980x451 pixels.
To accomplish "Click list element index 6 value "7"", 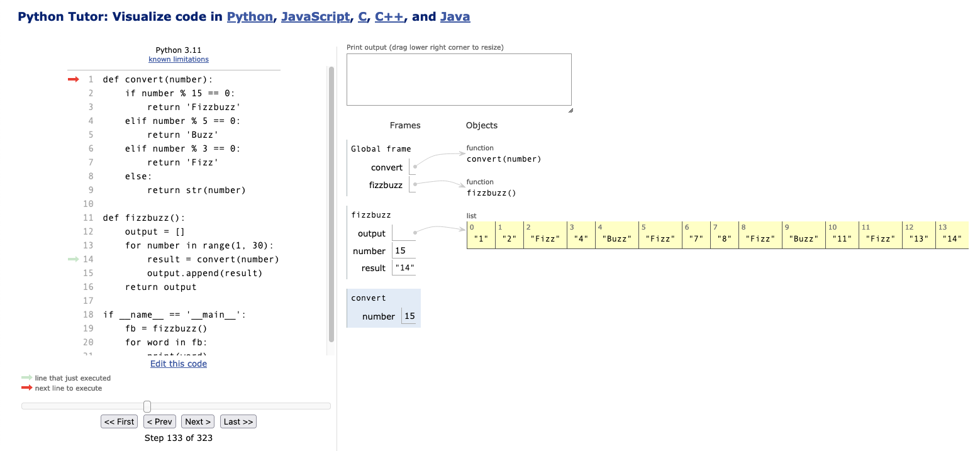I will [696, 239].
